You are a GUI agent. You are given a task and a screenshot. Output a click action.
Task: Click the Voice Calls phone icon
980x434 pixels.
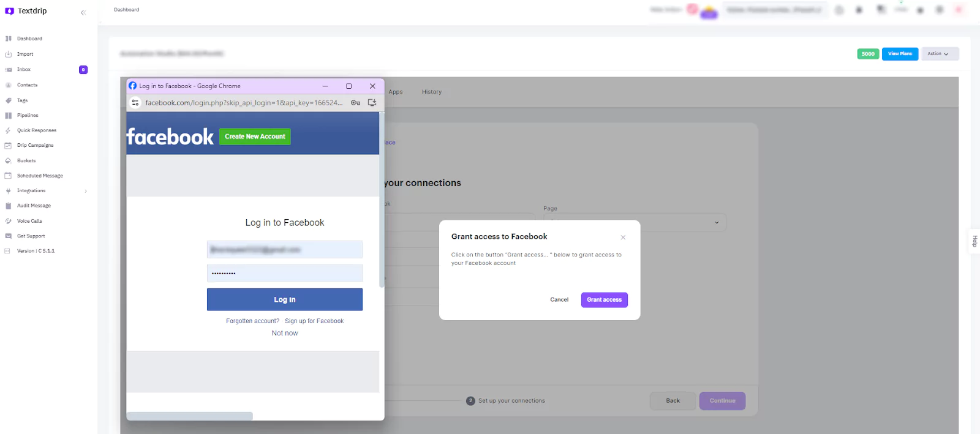coord(9,221)
